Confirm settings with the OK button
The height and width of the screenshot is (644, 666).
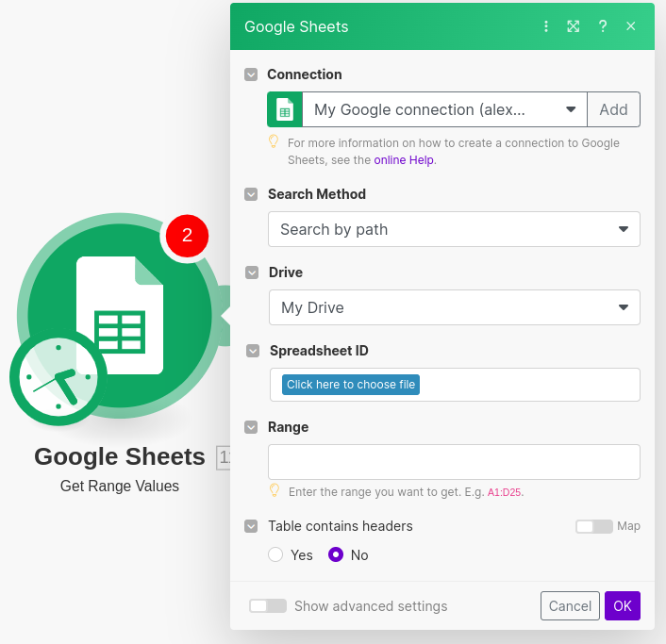tap(623, 605)
